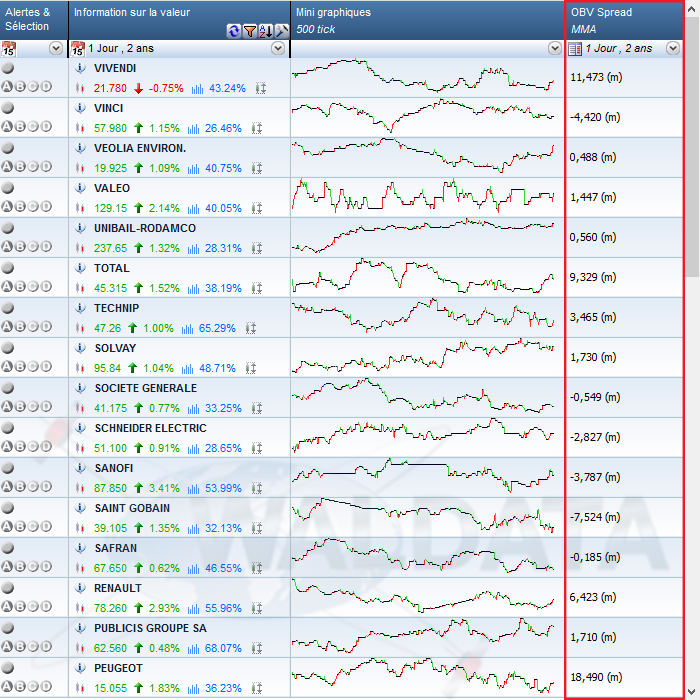The image size is (700, 700).
Task: Select OBV value 18,490 (m)
Action: pos(596,677)
